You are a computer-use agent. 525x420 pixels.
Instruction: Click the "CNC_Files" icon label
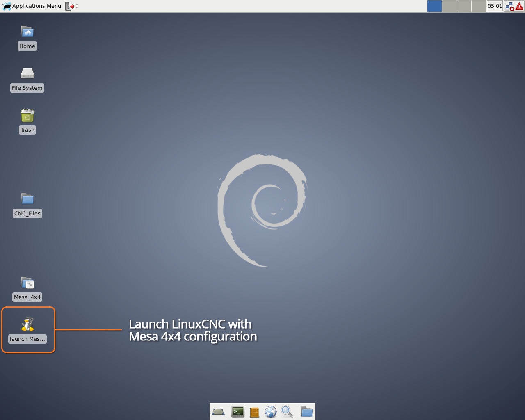[x=27, y=214]
